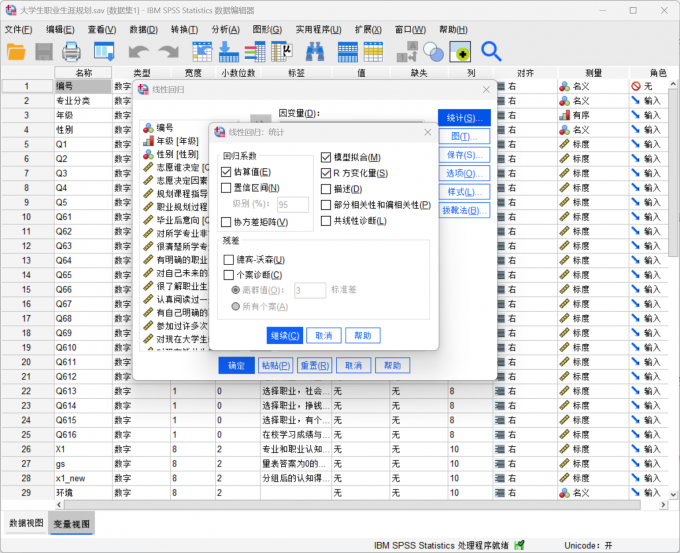Click the Undo arrow icon
Viewport: 680px width, 553px height.
139,52
